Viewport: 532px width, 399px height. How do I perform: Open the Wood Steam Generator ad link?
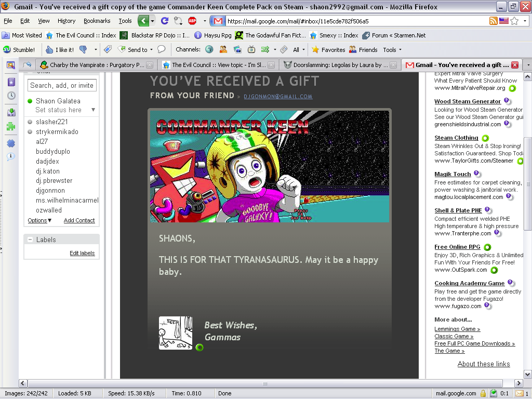coord(467,101)
